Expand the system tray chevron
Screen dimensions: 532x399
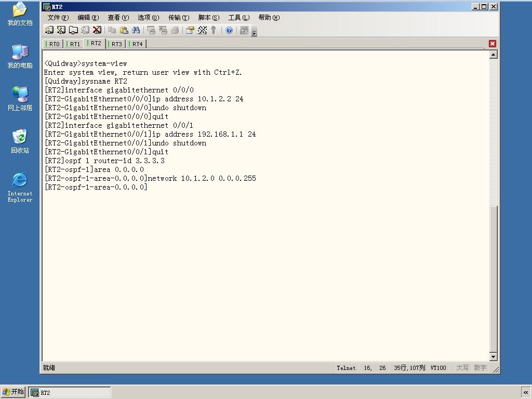[x=526, y=392]
